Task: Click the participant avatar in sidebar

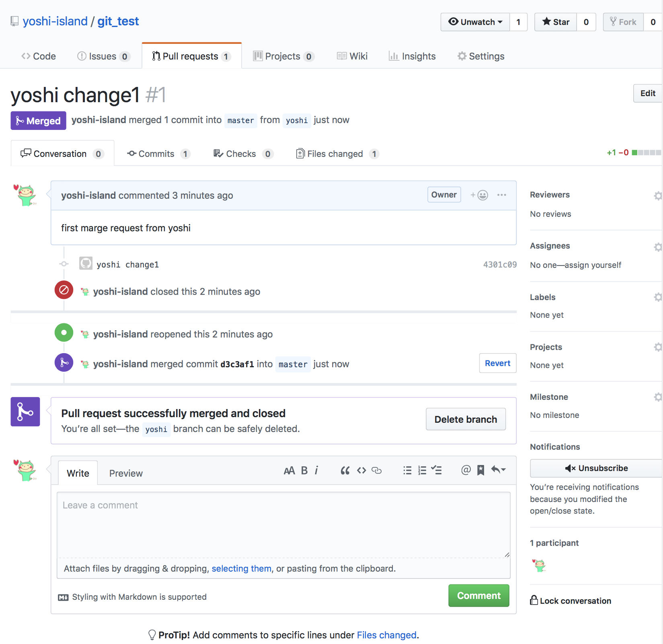Action: click(x=539, y=565)
